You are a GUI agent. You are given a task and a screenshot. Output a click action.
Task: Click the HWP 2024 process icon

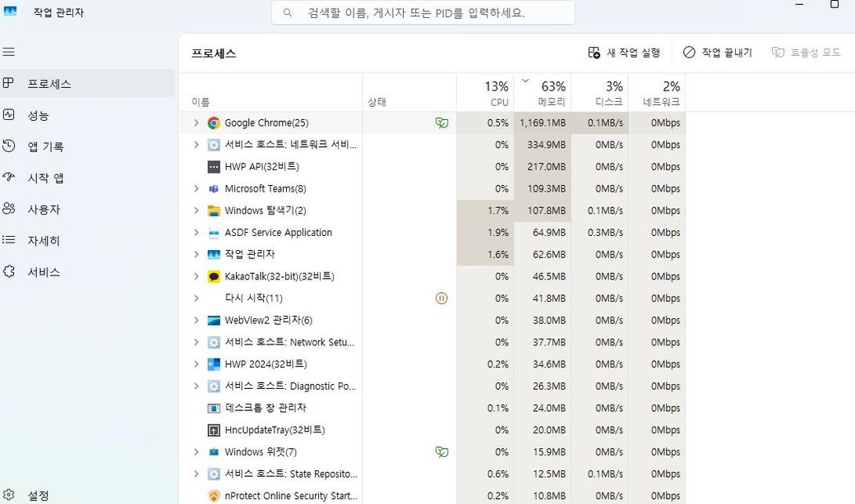click(214, 364)
